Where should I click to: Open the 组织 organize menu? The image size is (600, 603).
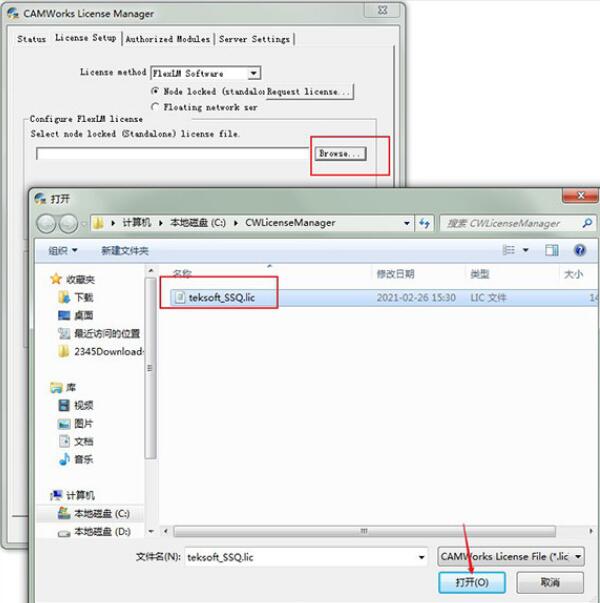63,251
